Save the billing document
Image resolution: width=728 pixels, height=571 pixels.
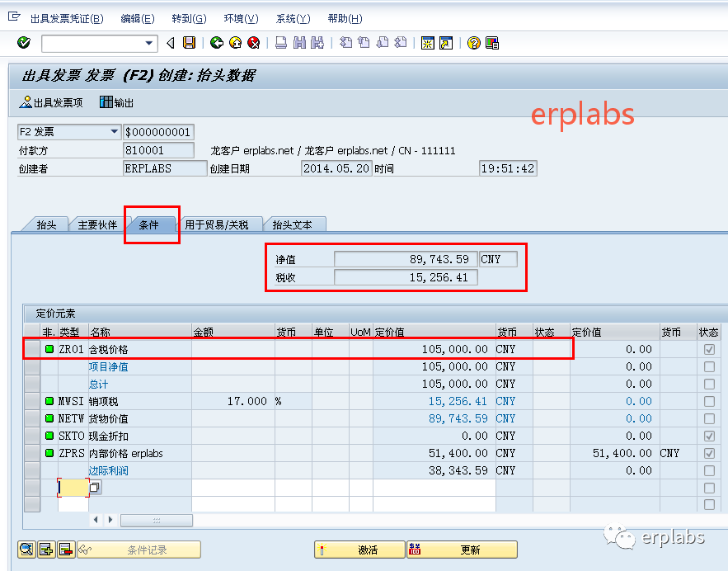pos(188,42)
